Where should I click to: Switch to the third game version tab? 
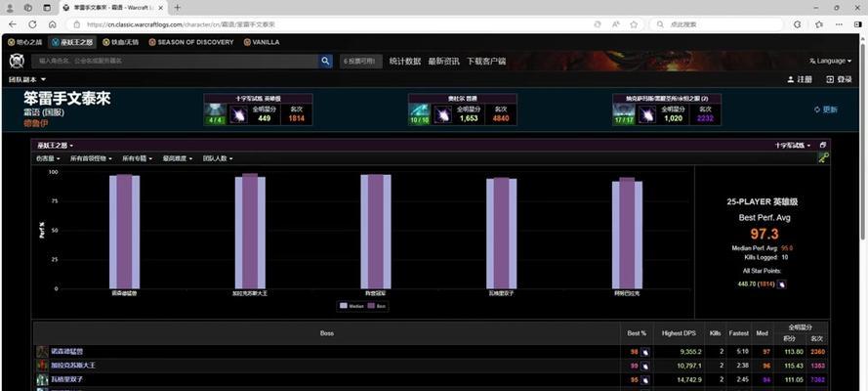click(x=120, y=42)
